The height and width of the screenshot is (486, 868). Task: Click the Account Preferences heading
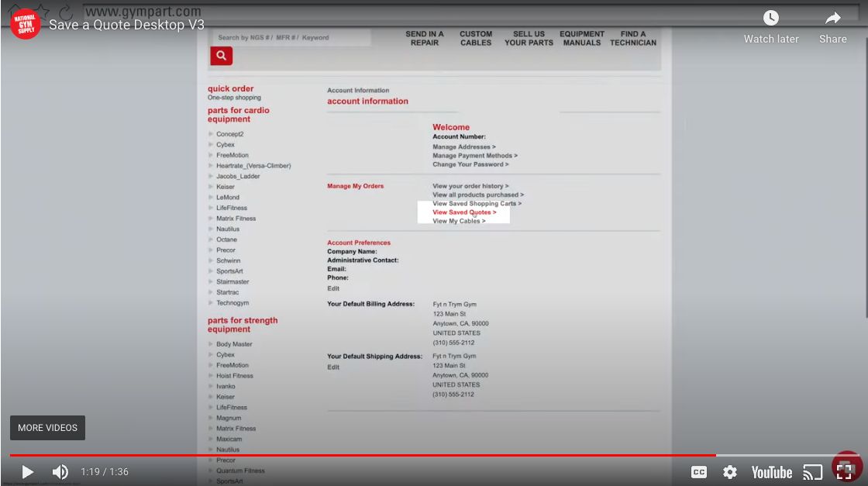[359, 243]
